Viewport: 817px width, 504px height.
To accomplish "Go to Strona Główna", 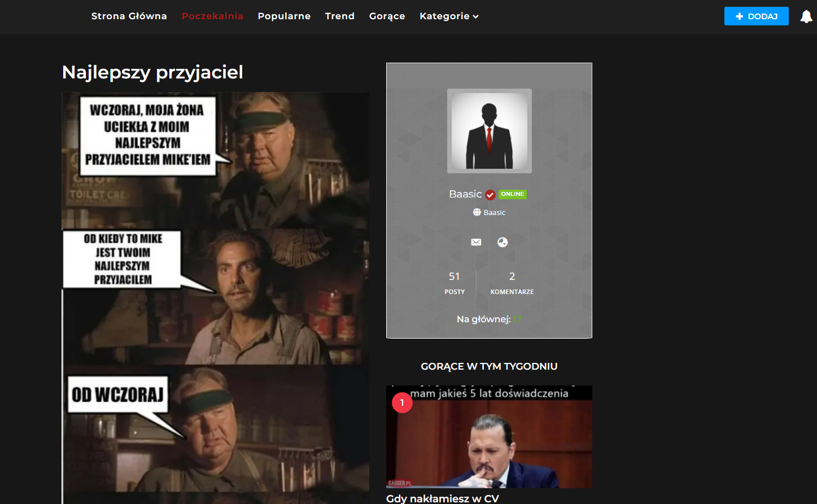I will tap(129, 16).
